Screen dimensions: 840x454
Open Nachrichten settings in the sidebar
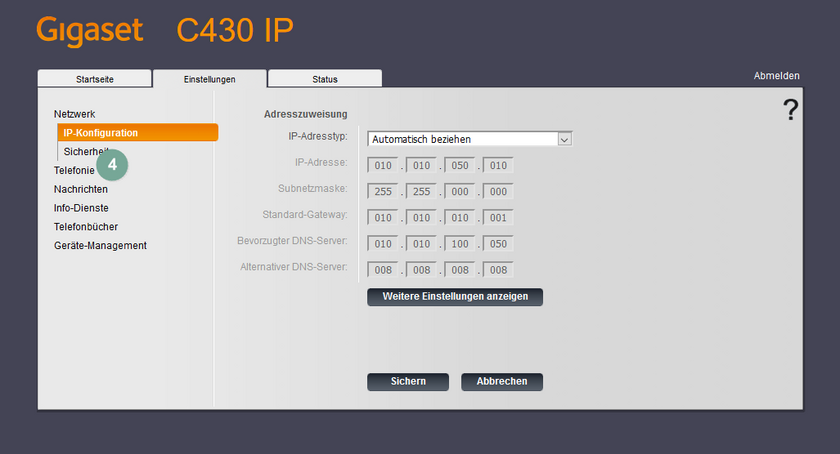click(x=80, y=189)
